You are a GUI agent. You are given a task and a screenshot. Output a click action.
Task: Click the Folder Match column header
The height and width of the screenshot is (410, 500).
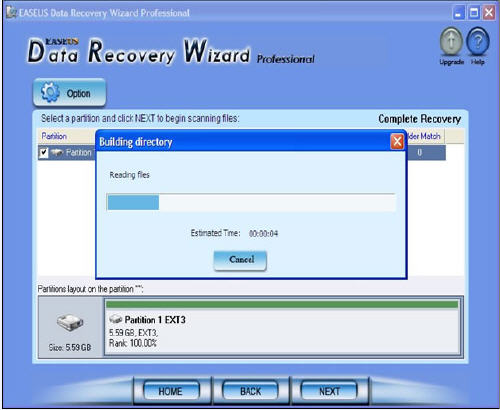[x=425, y=136]
